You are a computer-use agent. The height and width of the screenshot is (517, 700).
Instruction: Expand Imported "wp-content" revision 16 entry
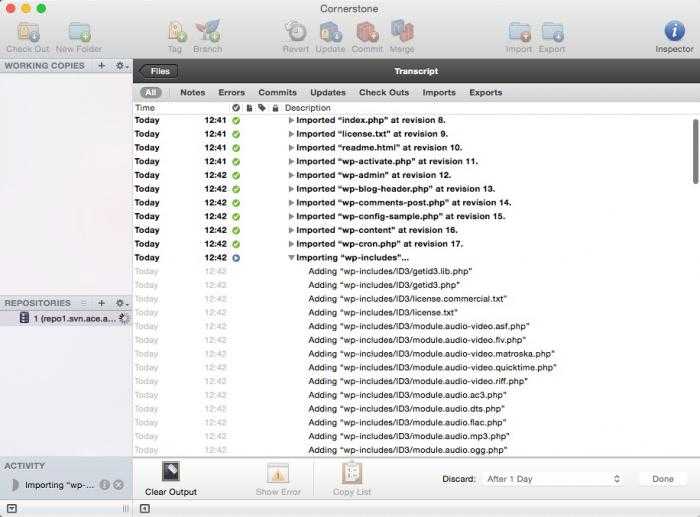point(291,230)
